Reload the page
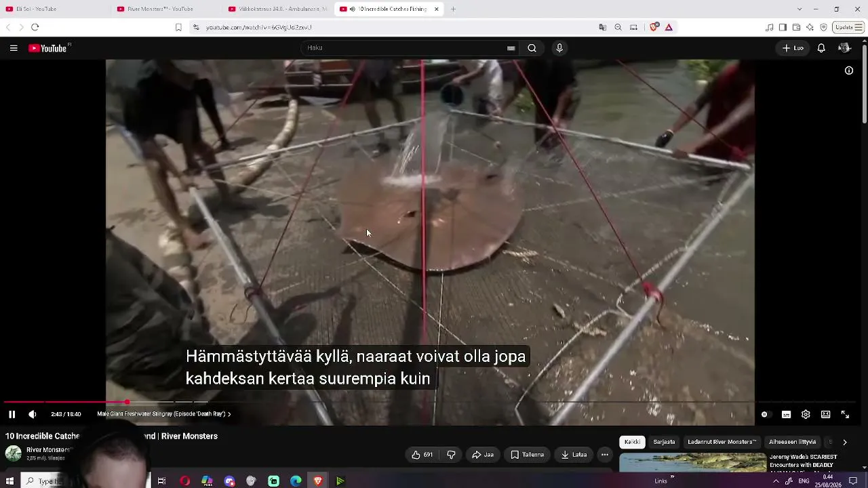The image size is (868, 488). (35, 27)
